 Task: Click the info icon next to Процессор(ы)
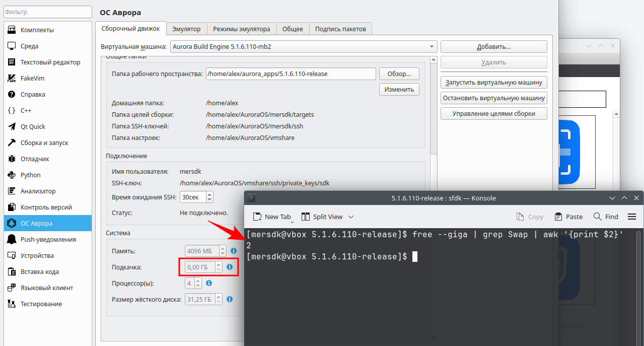(x=209, y=283)
